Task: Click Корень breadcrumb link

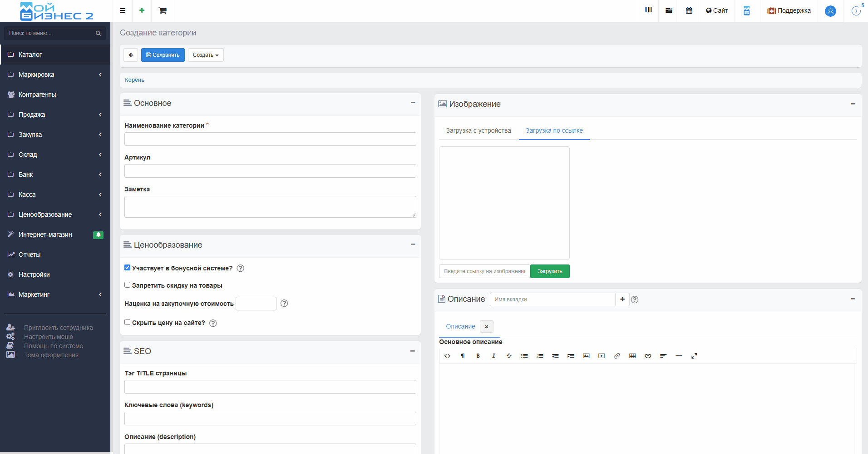Action: 135,80
